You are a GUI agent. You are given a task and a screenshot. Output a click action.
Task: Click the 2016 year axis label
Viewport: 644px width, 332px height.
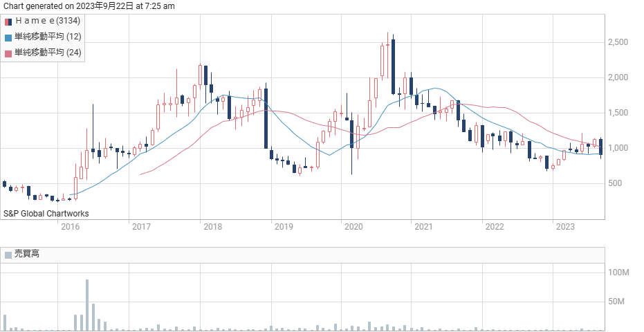pyautogui.click(x=69, y=226)
